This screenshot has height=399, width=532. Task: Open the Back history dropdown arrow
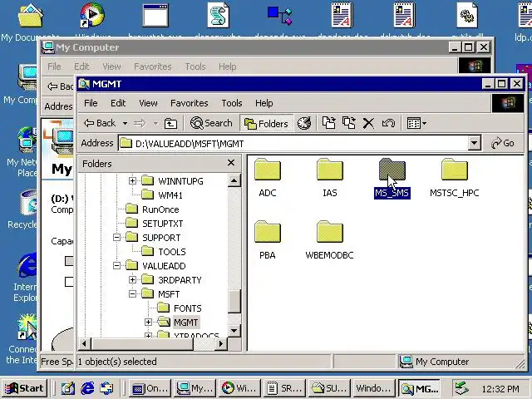tap(126, 123)
